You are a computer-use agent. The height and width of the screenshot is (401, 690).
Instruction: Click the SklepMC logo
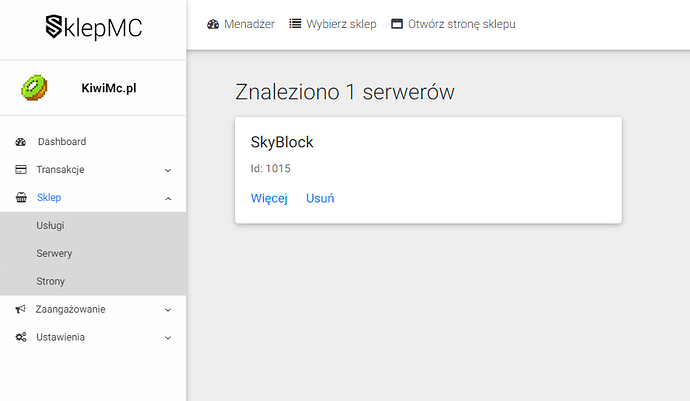coord(93,27)
